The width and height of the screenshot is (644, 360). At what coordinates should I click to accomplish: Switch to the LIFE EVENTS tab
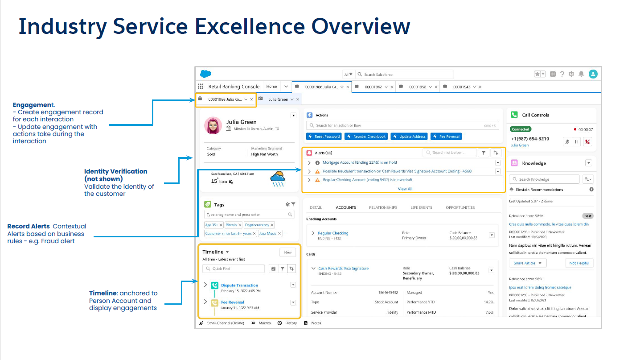click(421, 207)
